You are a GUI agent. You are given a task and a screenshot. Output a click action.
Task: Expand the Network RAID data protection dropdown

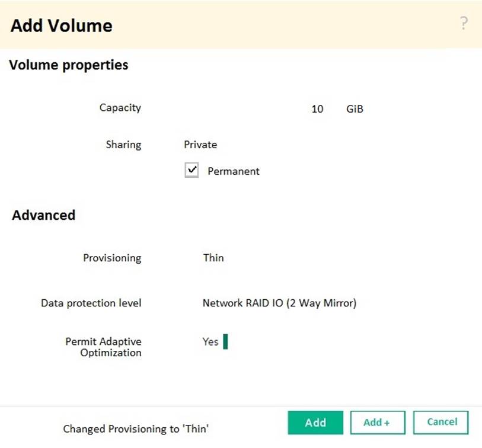279,303
